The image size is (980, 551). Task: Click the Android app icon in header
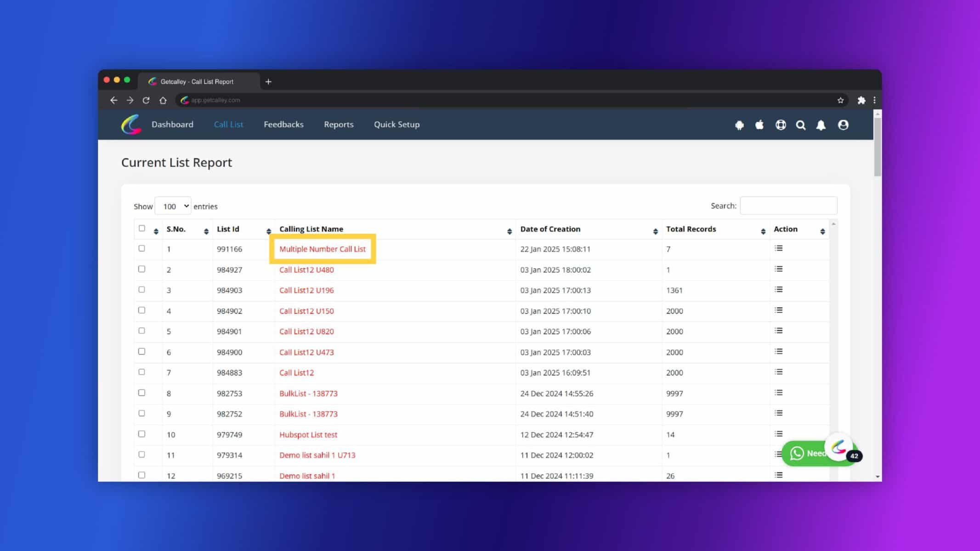(x=739, y=125)
